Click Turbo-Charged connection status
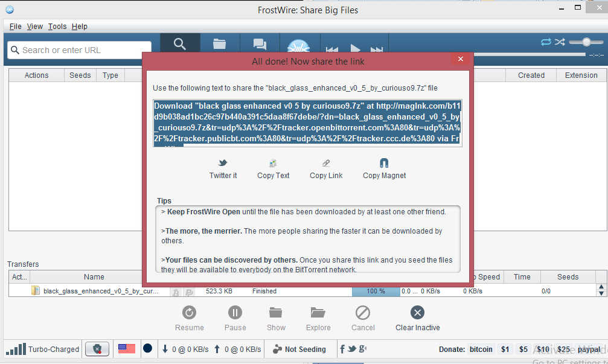Image resolution: width=608 pixels, height=364 pixels. click(x=43, y=349)
